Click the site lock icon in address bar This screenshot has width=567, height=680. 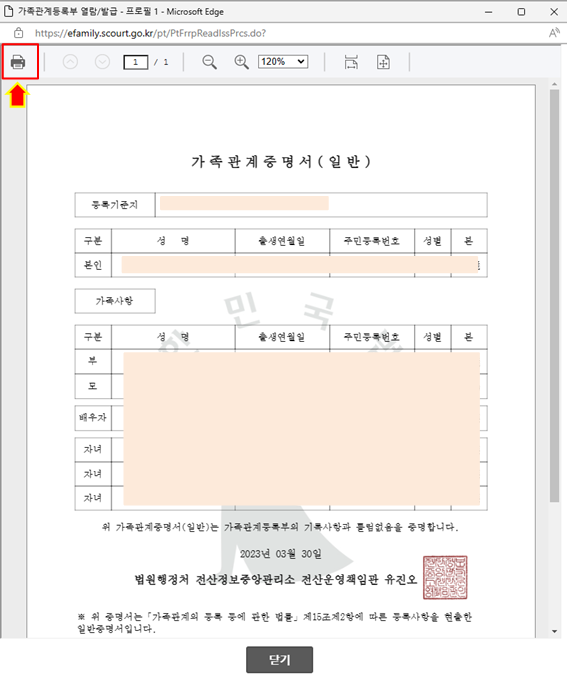coord(19,33)
